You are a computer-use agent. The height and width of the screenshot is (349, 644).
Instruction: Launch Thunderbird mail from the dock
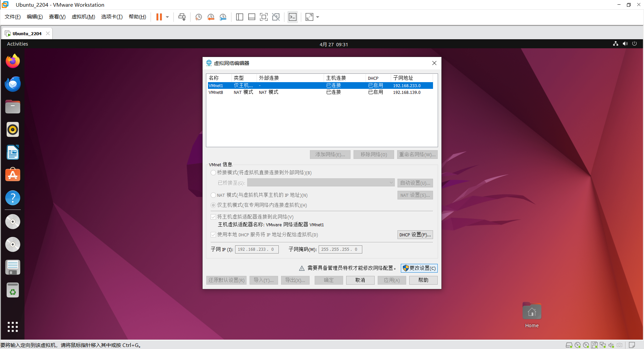(13, 84)
